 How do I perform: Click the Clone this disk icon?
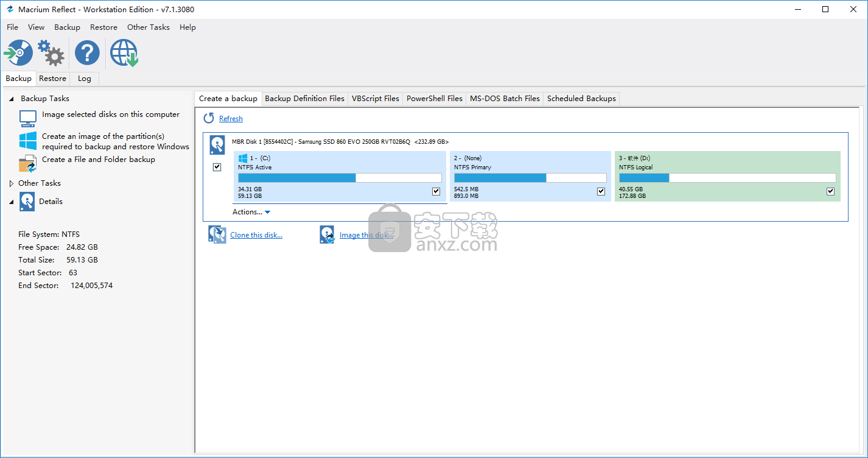[x=217, y=234]
